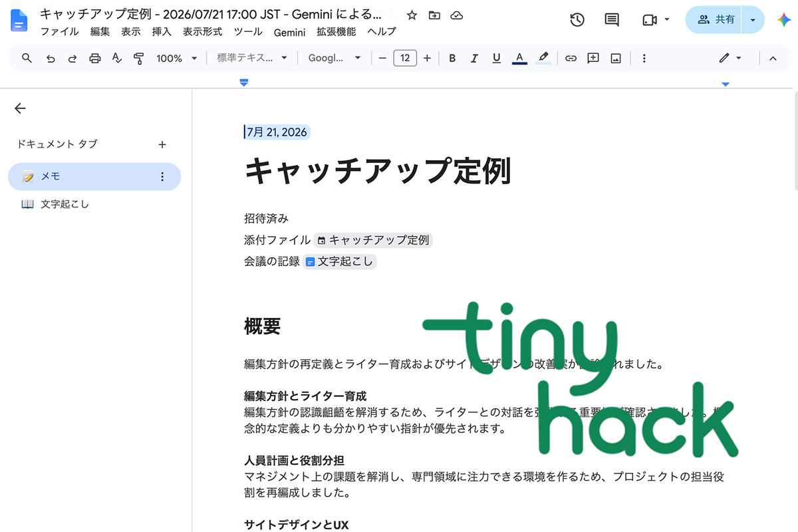Open the 文字起こし document chip
This screenshot has width=798, height=532.
pos(339,261)
